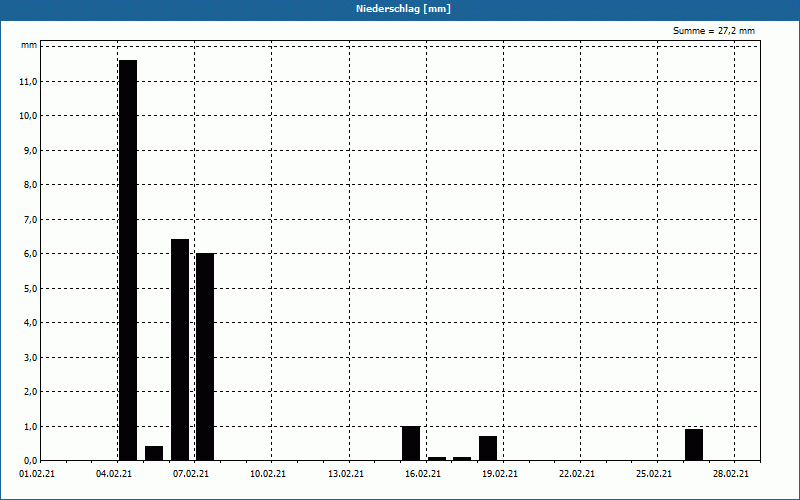Click the 13.02.21 date label
This screenshot has width=800, height=500.
pos(346,474)
